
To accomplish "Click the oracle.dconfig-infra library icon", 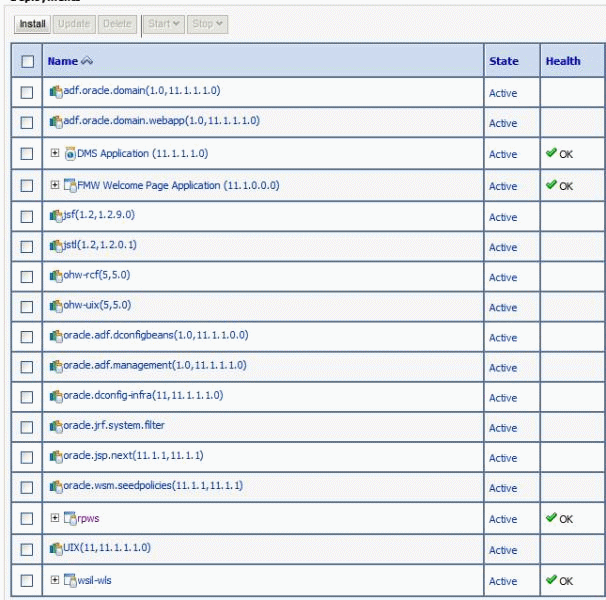I will [x=56, y=397].
